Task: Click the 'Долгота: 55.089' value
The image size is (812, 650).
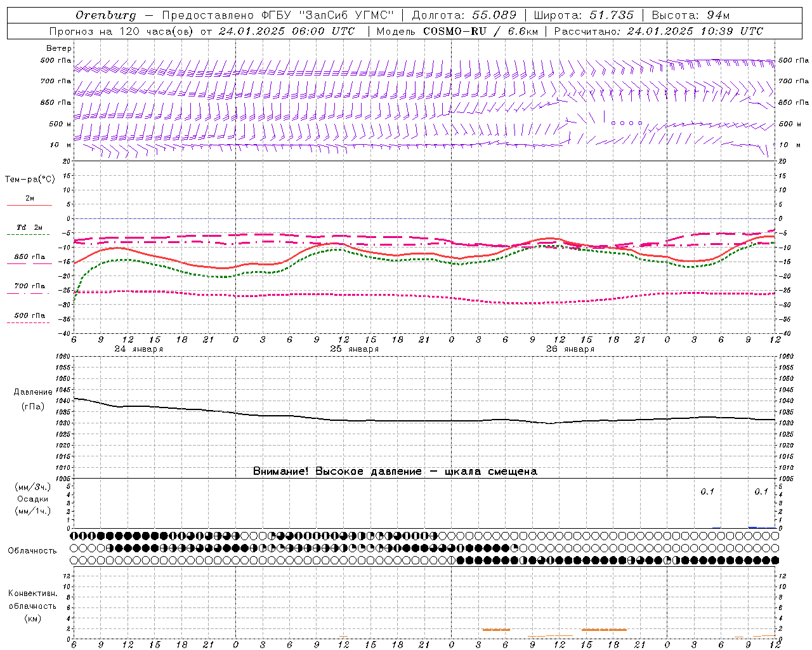Action: tap(464, 15)
